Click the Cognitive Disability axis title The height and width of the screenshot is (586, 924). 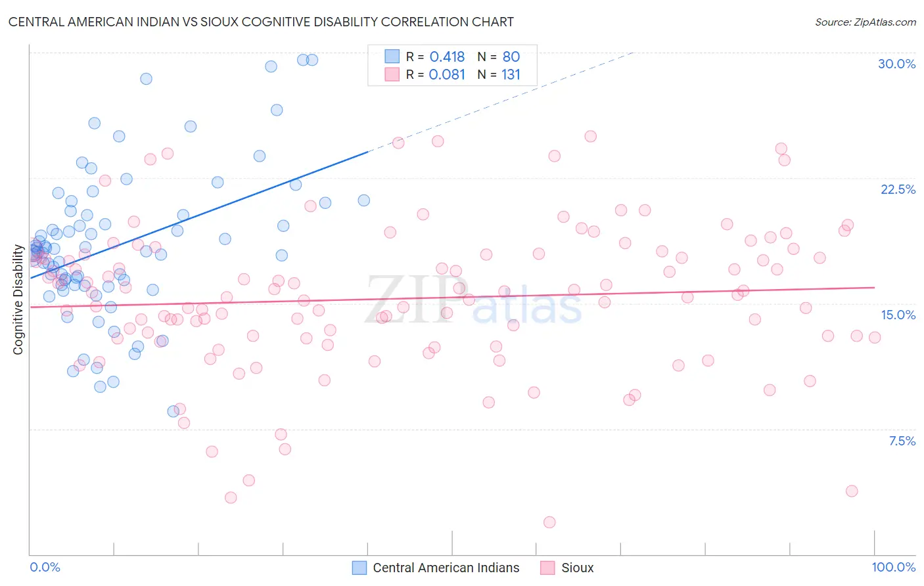click(18, 300)
